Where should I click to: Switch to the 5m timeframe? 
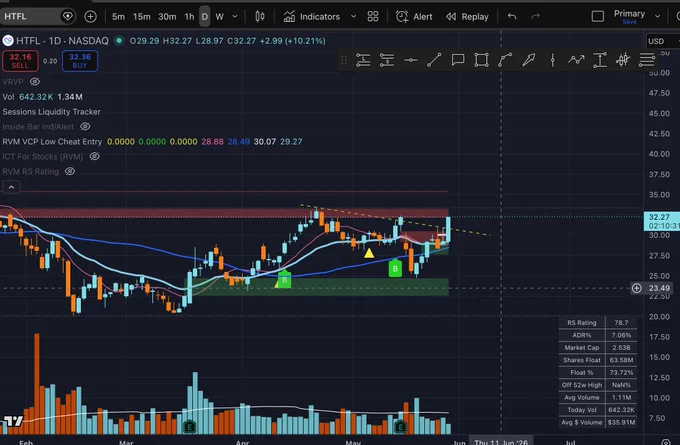[118, 16]
